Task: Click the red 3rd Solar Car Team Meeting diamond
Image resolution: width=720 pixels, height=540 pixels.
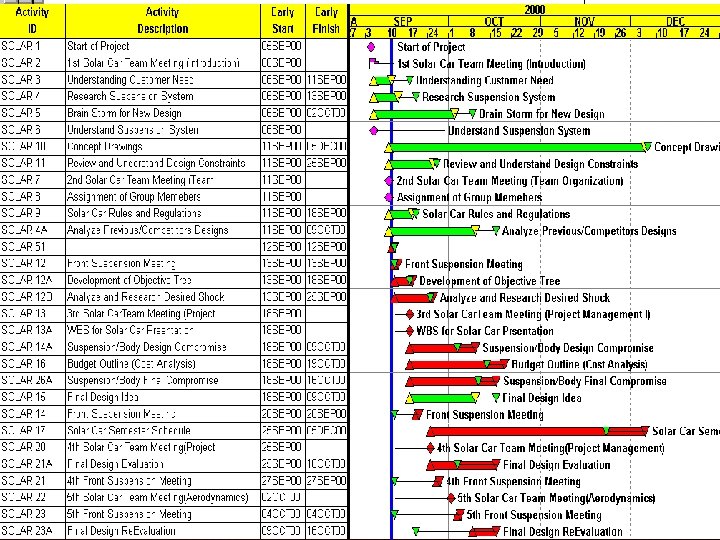Action: coord(410,315)
